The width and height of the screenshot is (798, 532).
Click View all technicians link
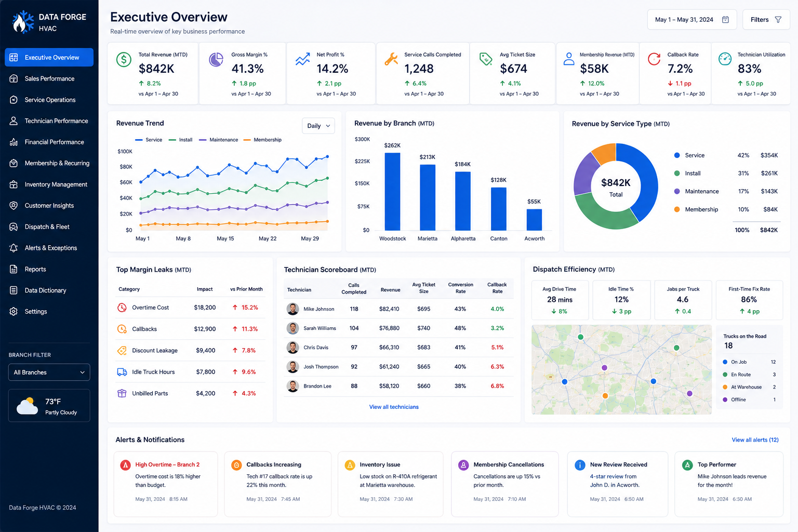coord(394,407)
